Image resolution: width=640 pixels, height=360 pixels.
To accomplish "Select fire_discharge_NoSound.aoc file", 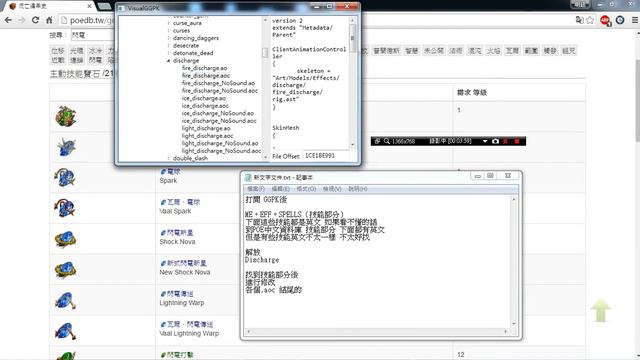I will pyautogui.click(x=220, y=91).
